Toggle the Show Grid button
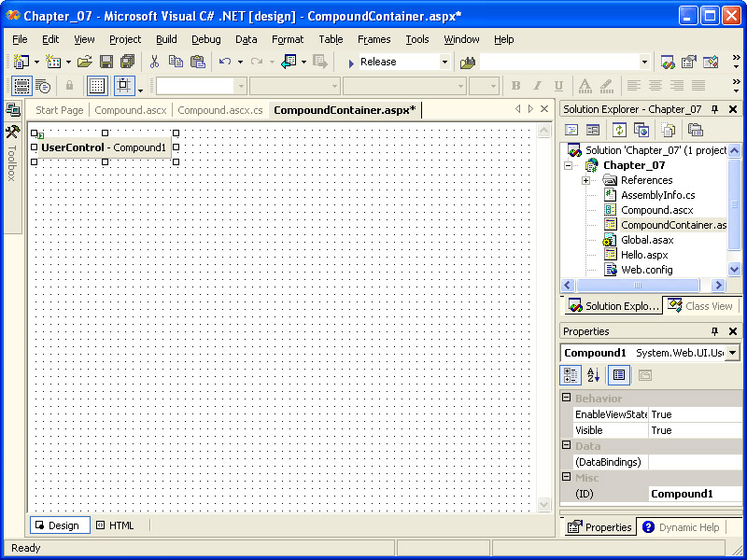Image resolution: width=747 pixels, height=560 pixels. tap(97, 86)
